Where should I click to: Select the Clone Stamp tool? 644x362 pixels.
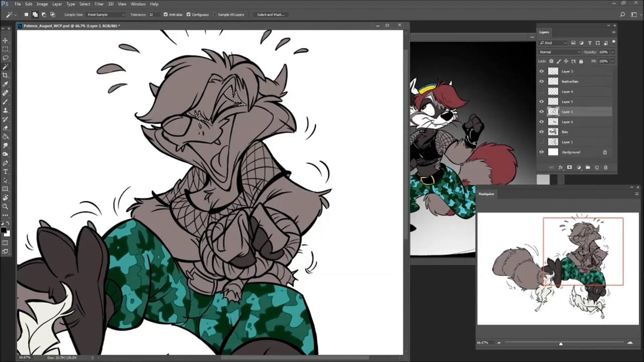(x=5, y=110)
